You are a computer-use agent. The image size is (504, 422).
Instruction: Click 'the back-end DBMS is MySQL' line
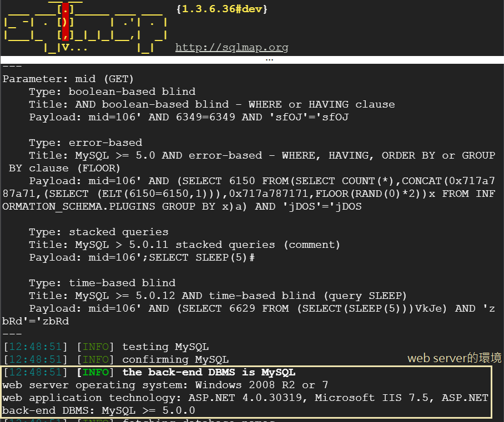[149, 372]
